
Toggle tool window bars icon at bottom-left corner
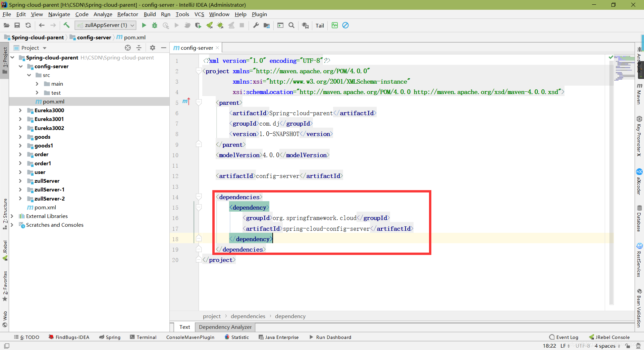coord(6,346)
